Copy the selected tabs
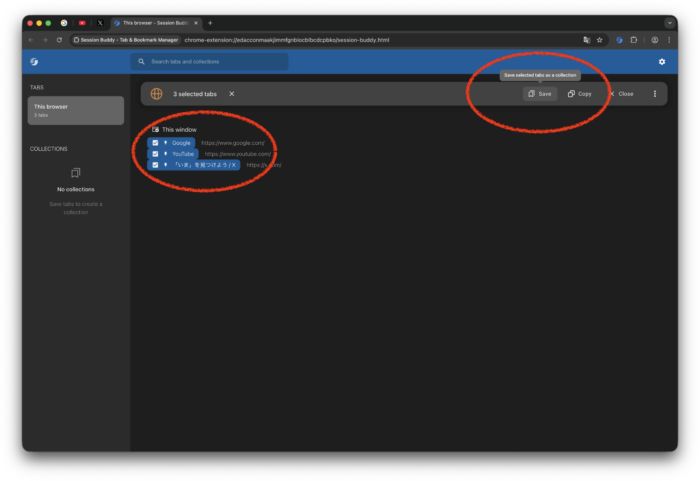Image resolution: width=700 pixels, height=481 pixels. click(579, 94)
